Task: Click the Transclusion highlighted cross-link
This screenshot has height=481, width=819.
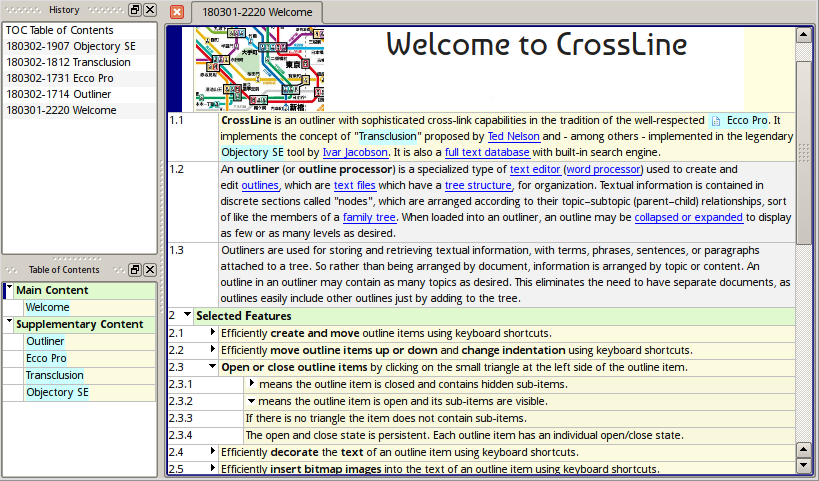Action: pos(388,136)
